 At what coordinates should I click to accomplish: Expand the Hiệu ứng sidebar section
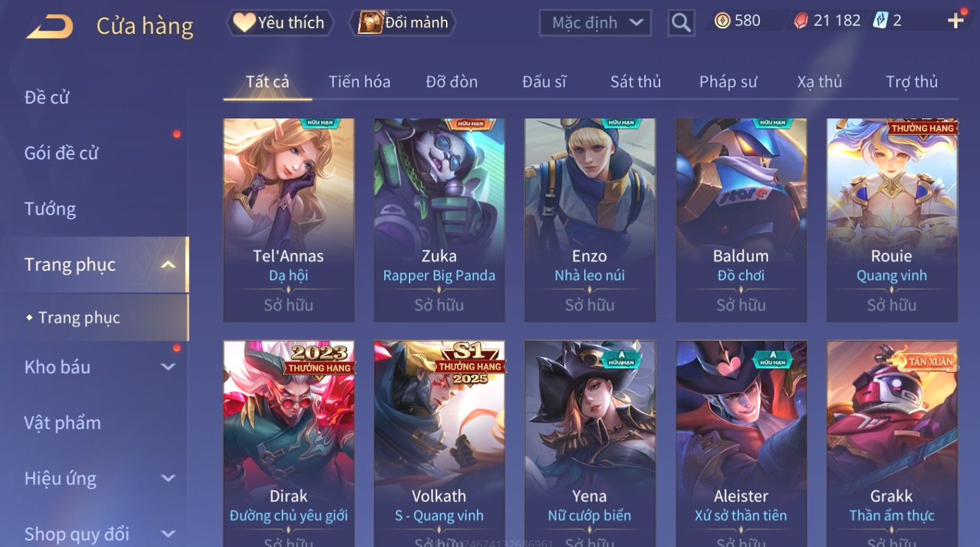[x=168, y=479]
